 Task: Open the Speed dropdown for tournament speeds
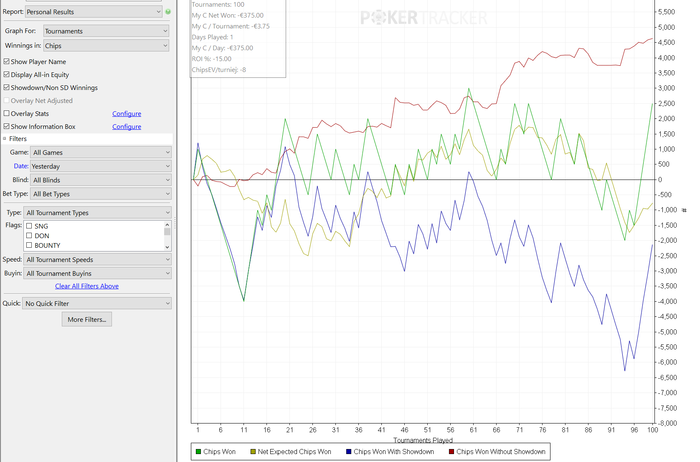[x=97, y=259]
